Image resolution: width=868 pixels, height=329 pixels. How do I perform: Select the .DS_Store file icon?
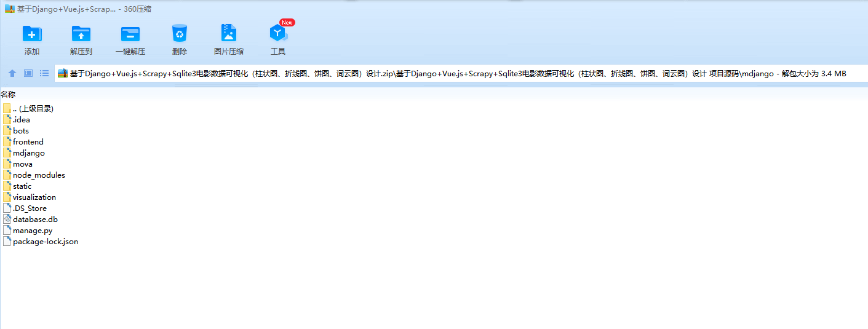7,208
